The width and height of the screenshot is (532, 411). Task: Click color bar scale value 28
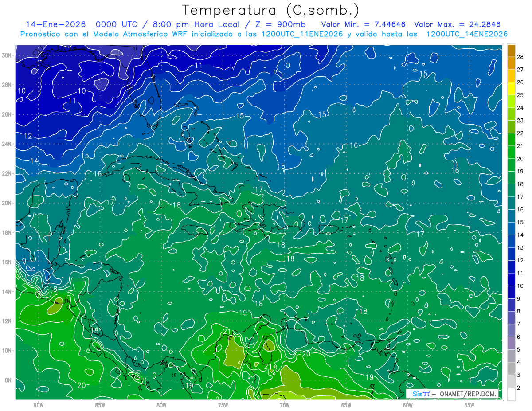(520, 57)
